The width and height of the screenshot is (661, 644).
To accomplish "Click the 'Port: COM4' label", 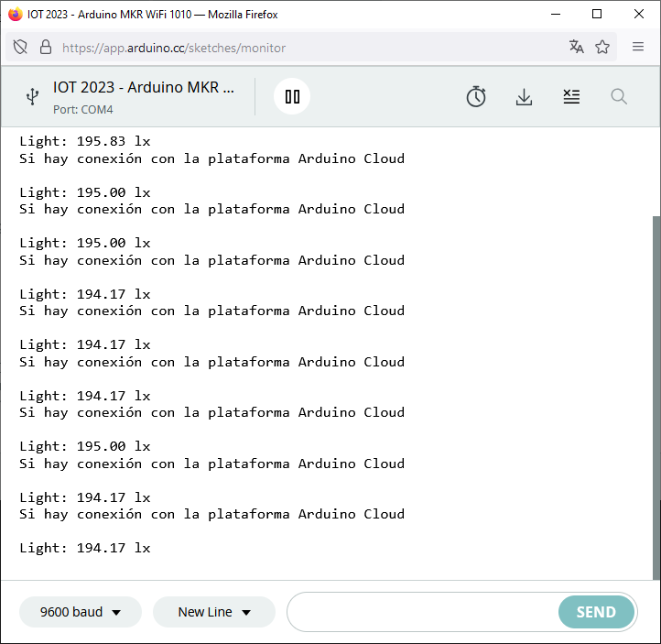I will point(83,110).
